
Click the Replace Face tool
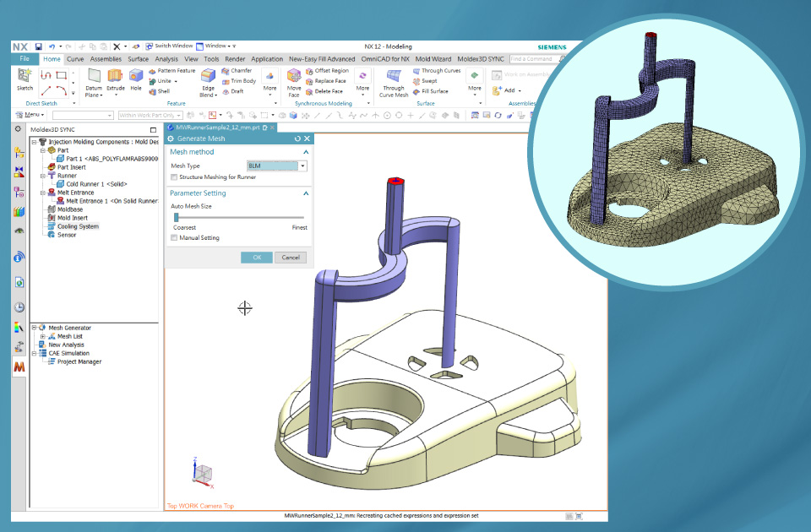click(x=326, y=81)
